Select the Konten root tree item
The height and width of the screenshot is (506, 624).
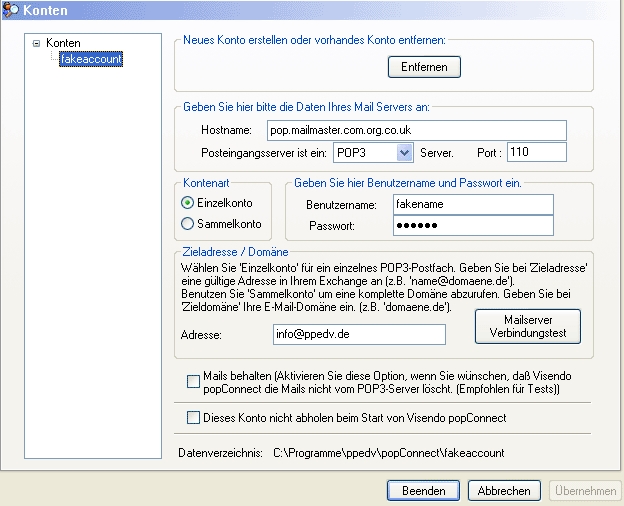(x=63, y=44)
